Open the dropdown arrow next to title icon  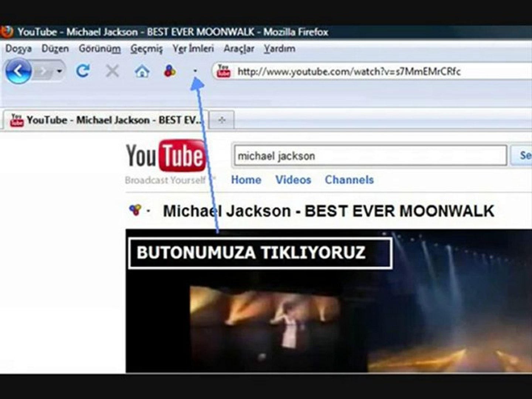[x=149, y=211]
